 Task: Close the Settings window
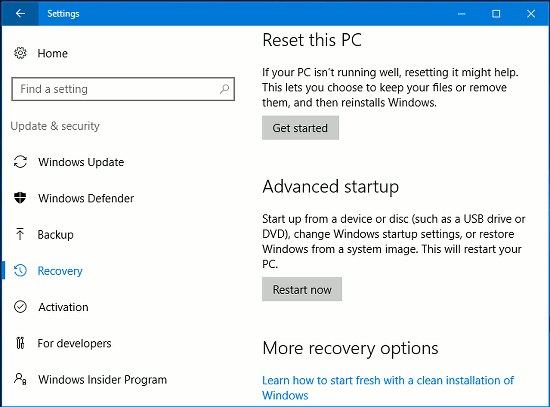(531, 14)
